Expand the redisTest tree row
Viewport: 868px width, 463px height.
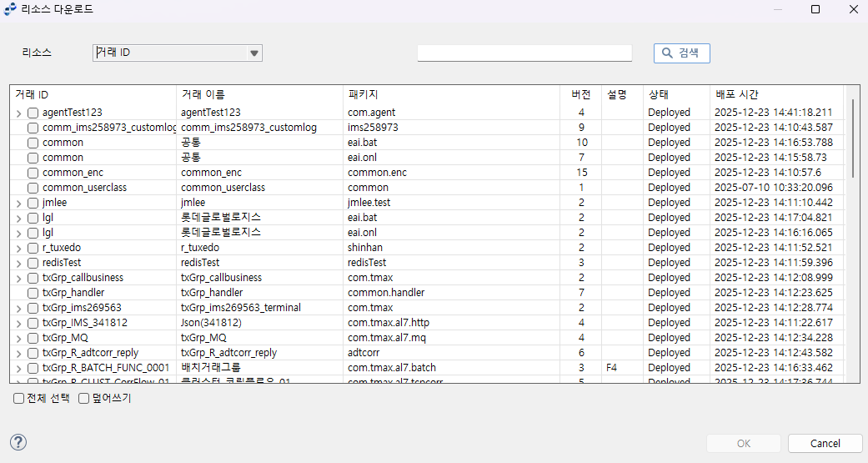pyautogui.click(x=19, y=263)
